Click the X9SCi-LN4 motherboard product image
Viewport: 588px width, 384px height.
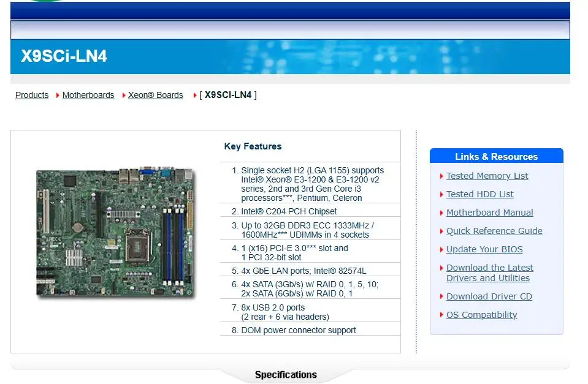(116, 232)
